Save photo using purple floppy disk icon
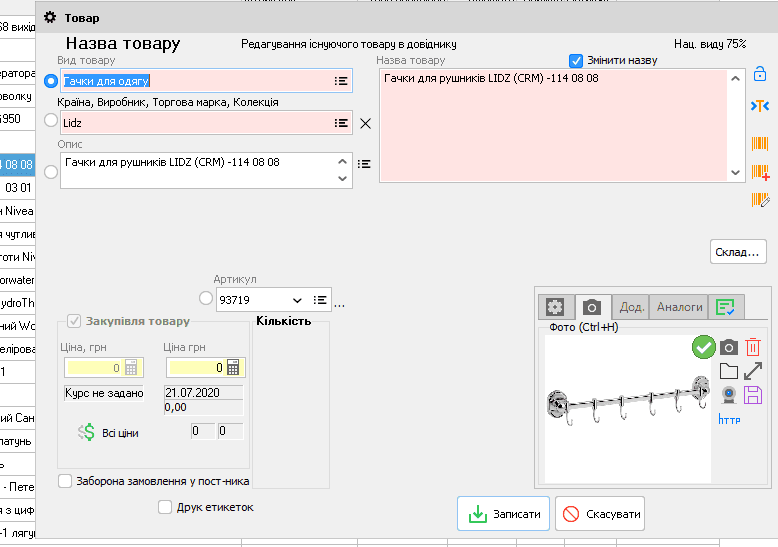This screenshot has height=547, width=778. point(753,395)
